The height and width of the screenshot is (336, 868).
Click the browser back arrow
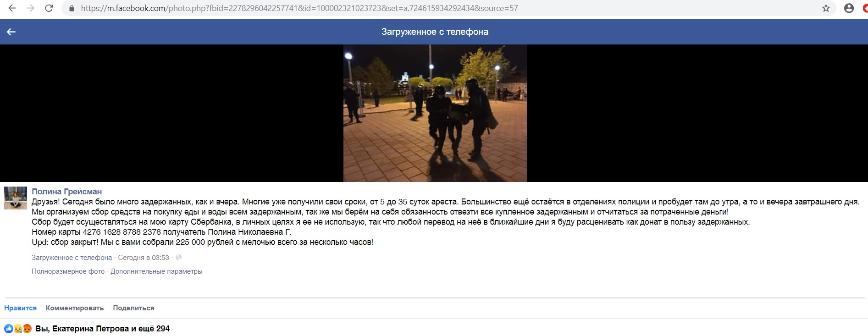12,8
